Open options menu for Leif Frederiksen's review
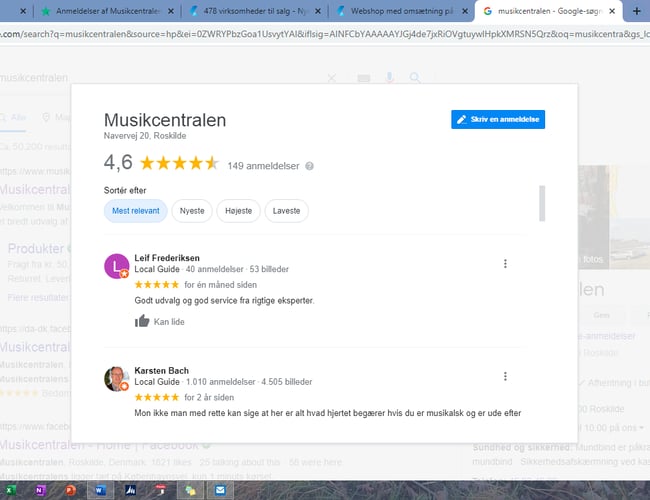This screenshot has height=500, width=650. (505, 264)
